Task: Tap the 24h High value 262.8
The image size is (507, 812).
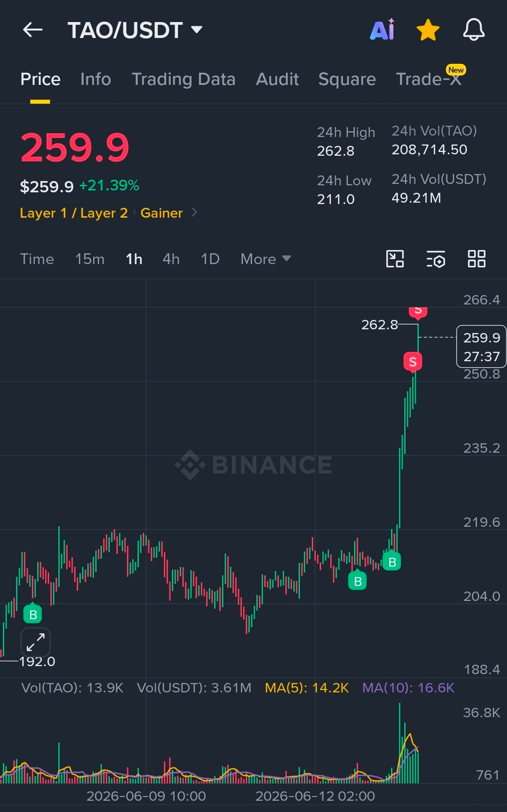Action: click(336, 151)
